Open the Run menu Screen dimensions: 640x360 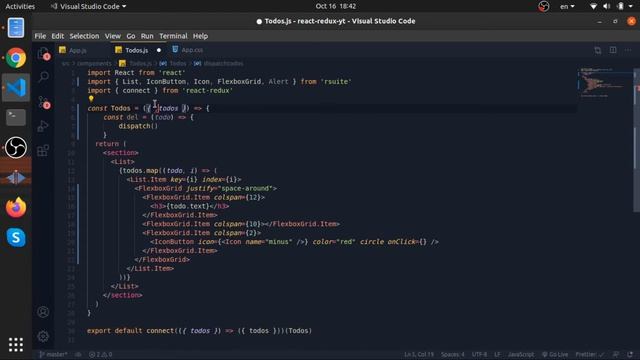(x=147, y=36)
